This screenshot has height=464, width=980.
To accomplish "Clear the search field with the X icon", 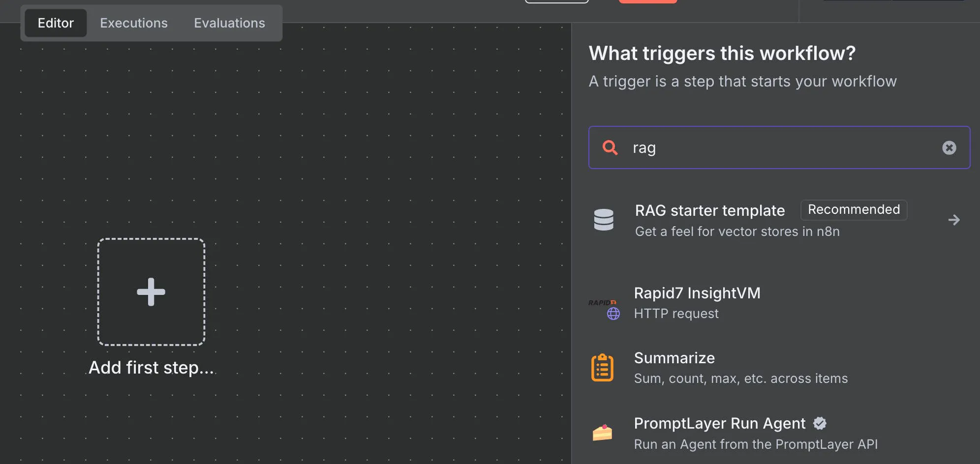I will (949, 148).
